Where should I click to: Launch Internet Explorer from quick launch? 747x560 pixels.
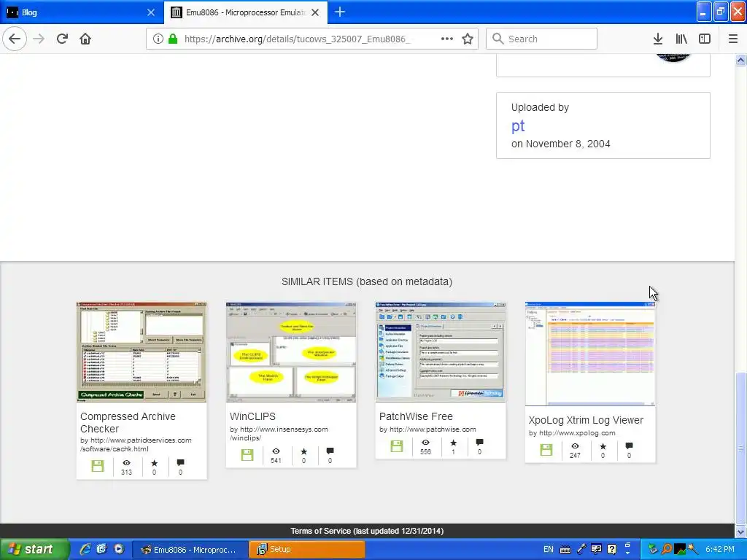point(85,549)
